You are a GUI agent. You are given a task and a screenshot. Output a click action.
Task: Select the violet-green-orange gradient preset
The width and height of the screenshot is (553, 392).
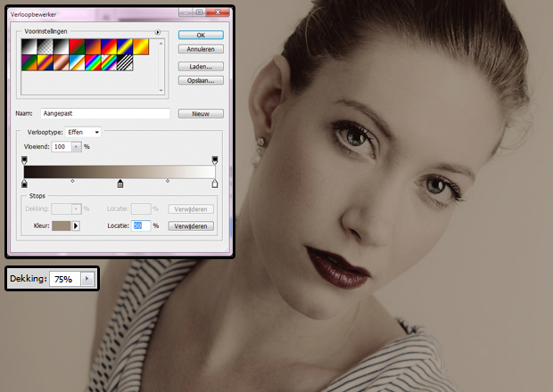[29, 62]
